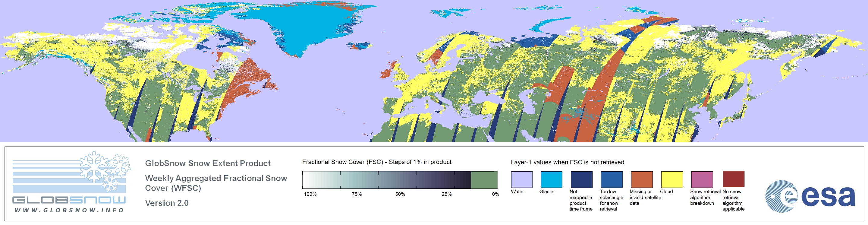Click the Water legend color swatch
Screen dimensions: 868x225
(522, 179)
